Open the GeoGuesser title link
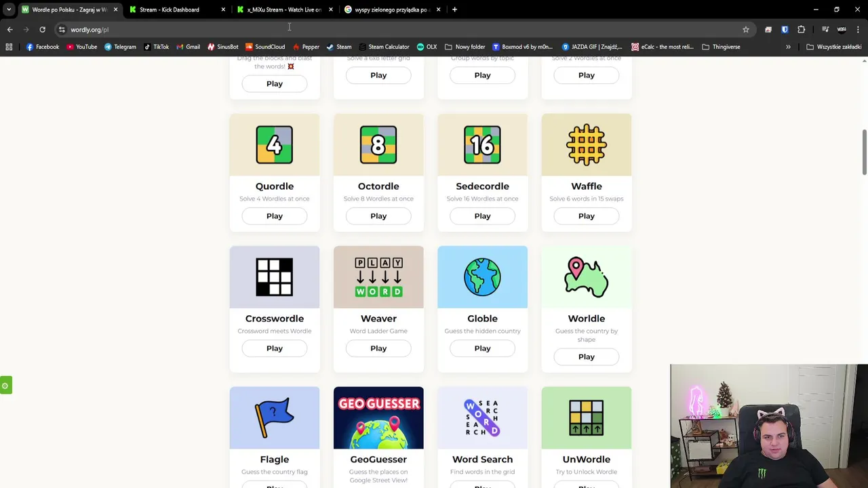 [x=378, y=460]
